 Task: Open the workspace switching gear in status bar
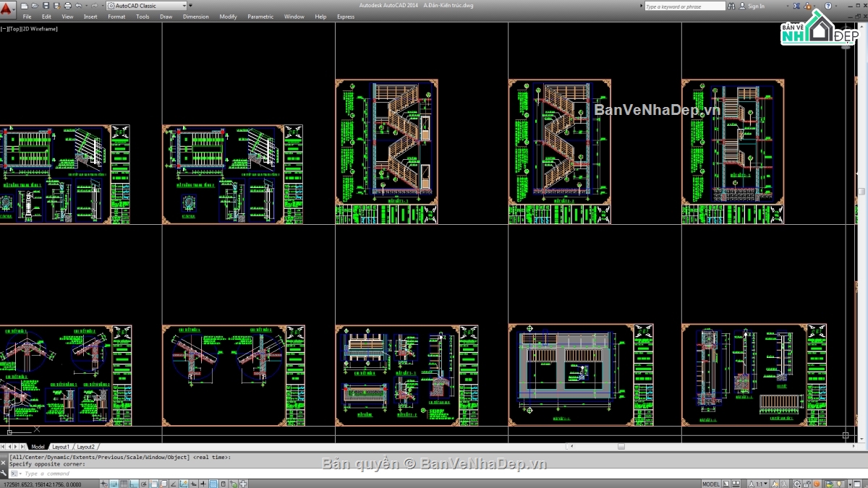797,483
